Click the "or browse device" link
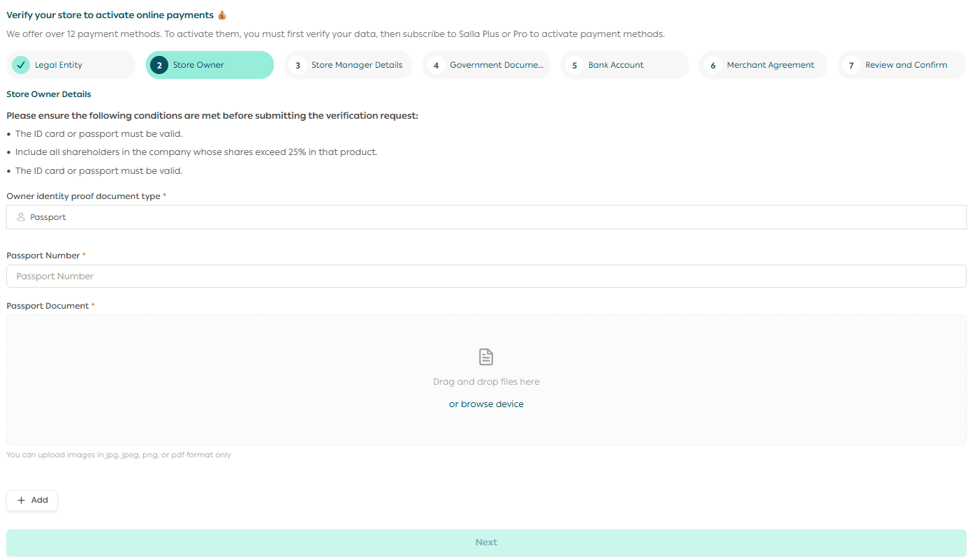Image resolution: width=977 pixels, height=560 pixels. pos(486,404)
